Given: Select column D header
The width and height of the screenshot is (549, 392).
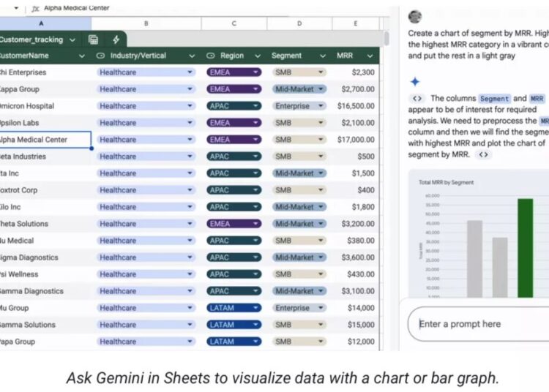Looking at the screenshot, I should pyautogui.click(x=299, y=23).
